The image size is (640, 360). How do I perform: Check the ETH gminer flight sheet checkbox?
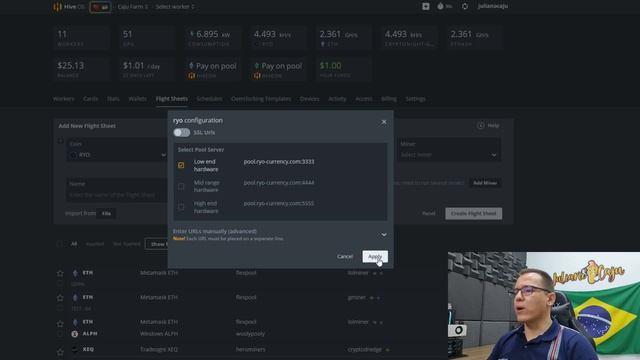[x=60, y=309]
